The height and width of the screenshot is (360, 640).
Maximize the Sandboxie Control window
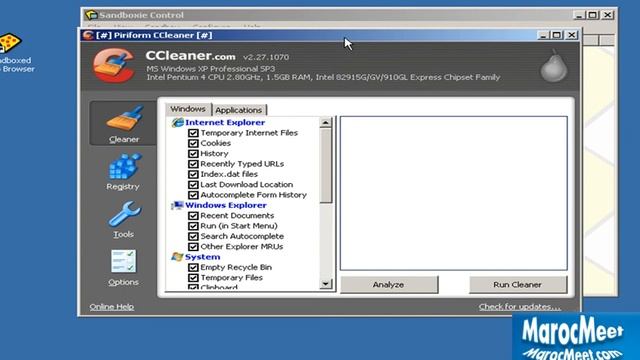[x=593, y=15]
